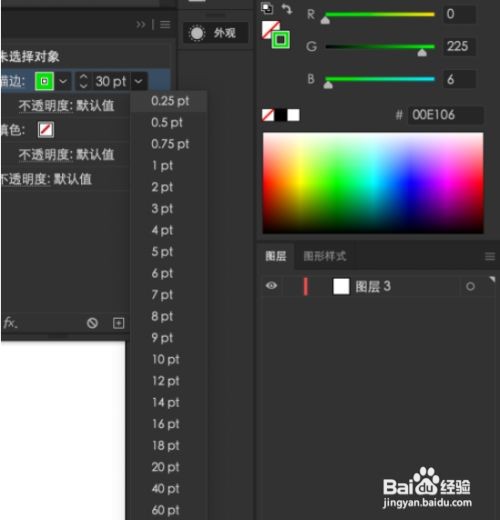Choose 16 pt stroke weight
The height and width of the screenshot is (520, 500).
tap(166, 424)
